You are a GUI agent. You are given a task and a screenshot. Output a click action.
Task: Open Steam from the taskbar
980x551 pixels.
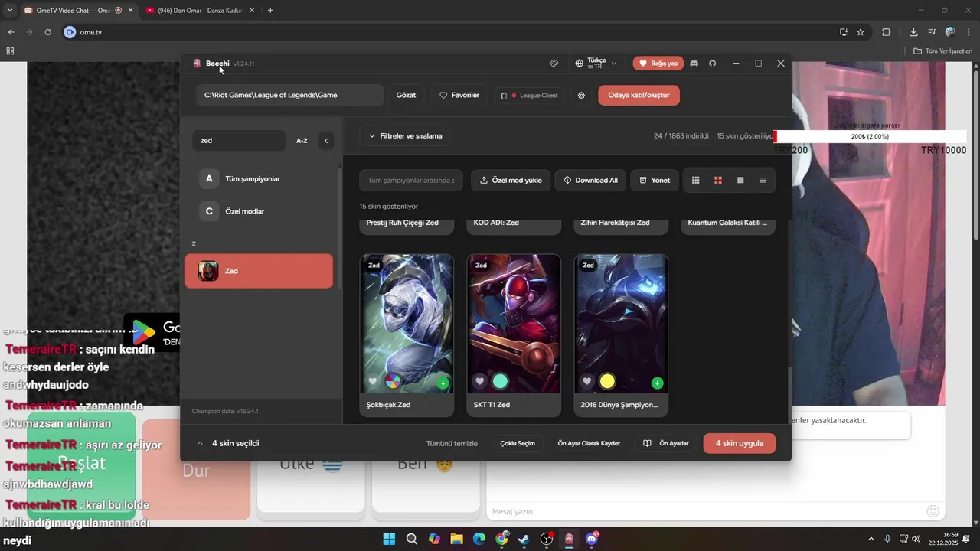(x=524, y=539)
